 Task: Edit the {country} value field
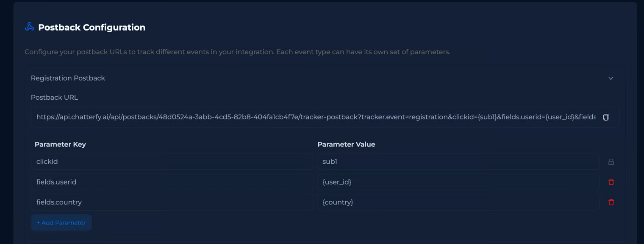[x=458, y=202]
